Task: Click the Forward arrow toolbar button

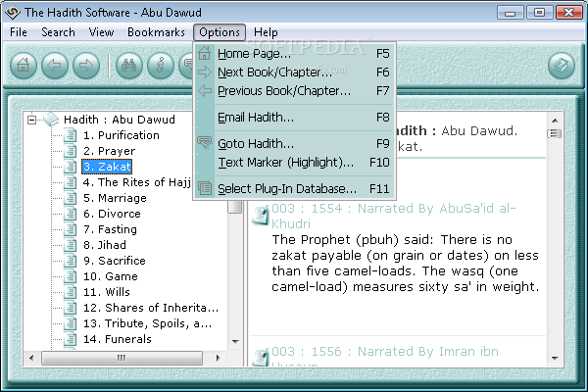Action: point(86,66)
